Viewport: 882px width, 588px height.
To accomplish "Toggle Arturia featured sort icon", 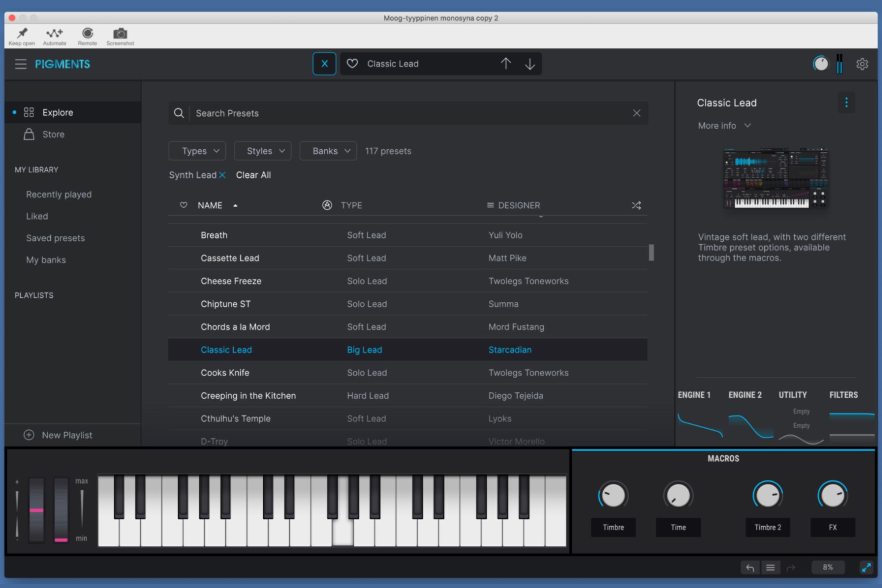I will pos(327,205).
